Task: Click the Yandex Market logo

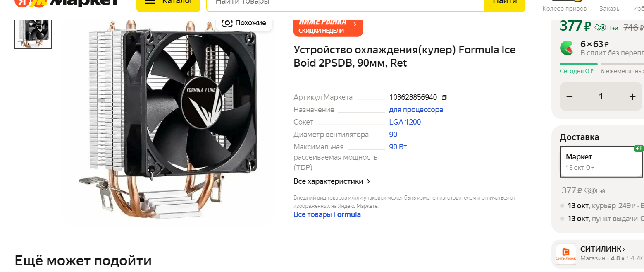Action: click(x=67, y=2)
